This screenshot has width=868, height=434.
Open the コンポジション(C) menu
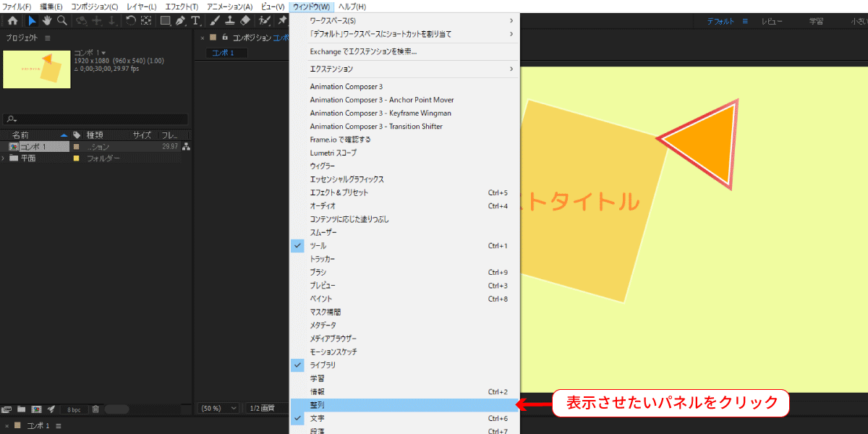click(95, 7)
